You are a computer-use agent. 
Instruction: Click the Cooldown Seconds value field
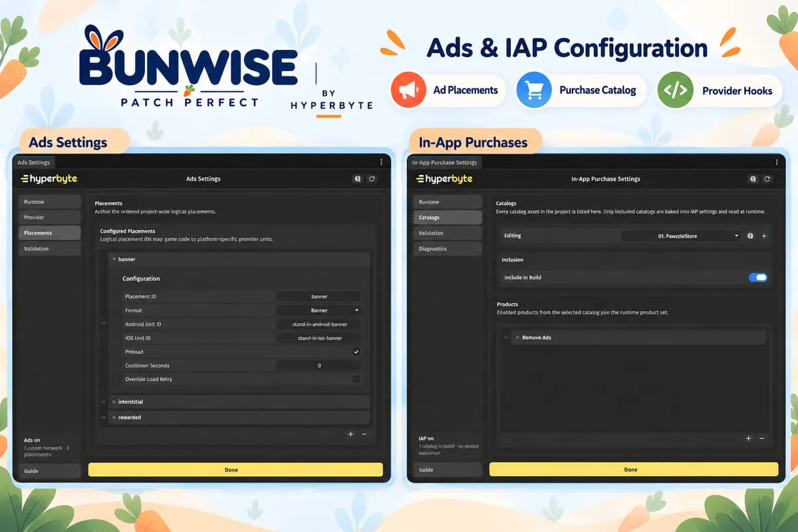(319, 366)
